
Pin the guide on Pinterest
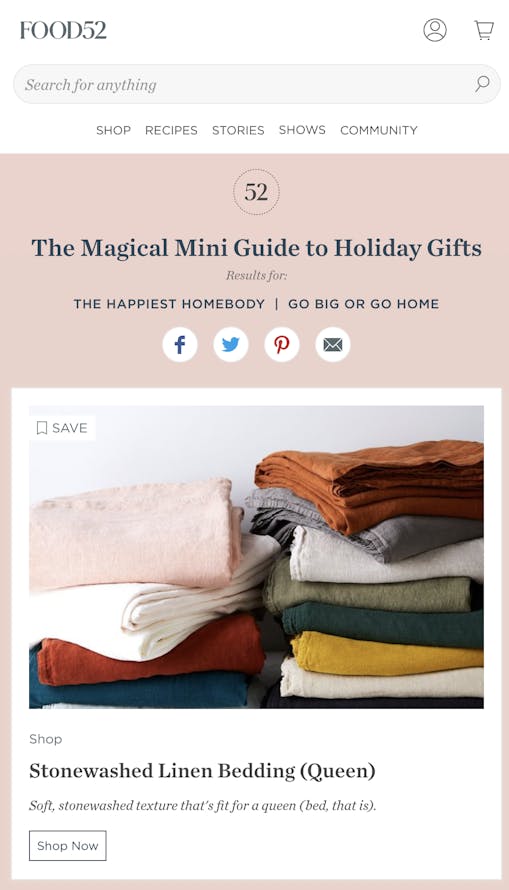coord(282,344)
